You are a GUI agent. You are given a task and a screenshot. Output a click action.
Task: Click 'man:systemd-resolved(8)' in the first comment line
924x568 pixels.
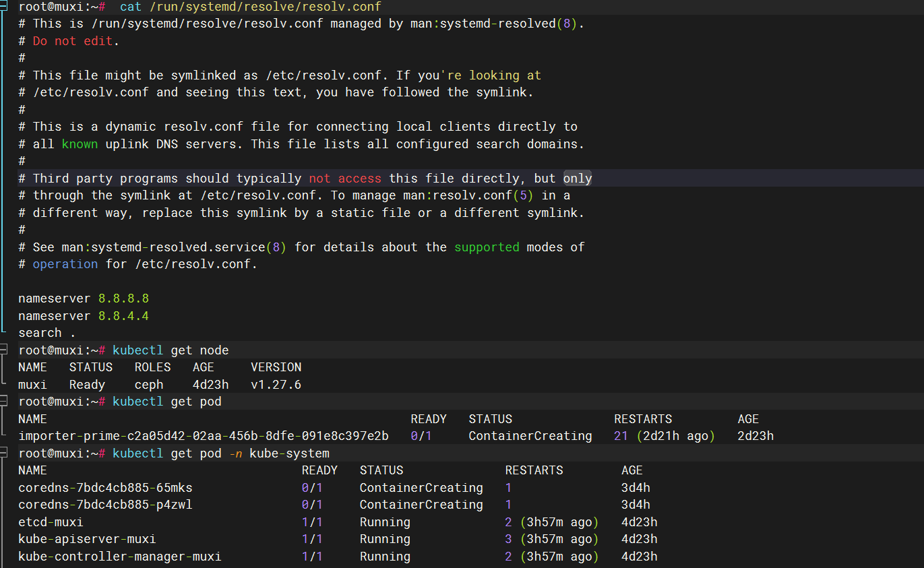click(494, 24)
